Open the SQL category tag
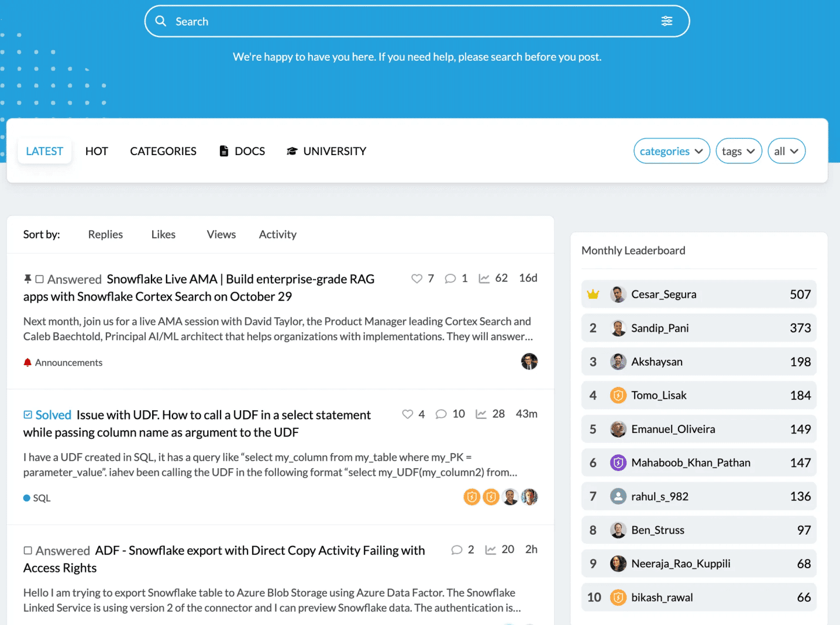The height and width of the screenshot is (625, 840). tap(37, 498)
